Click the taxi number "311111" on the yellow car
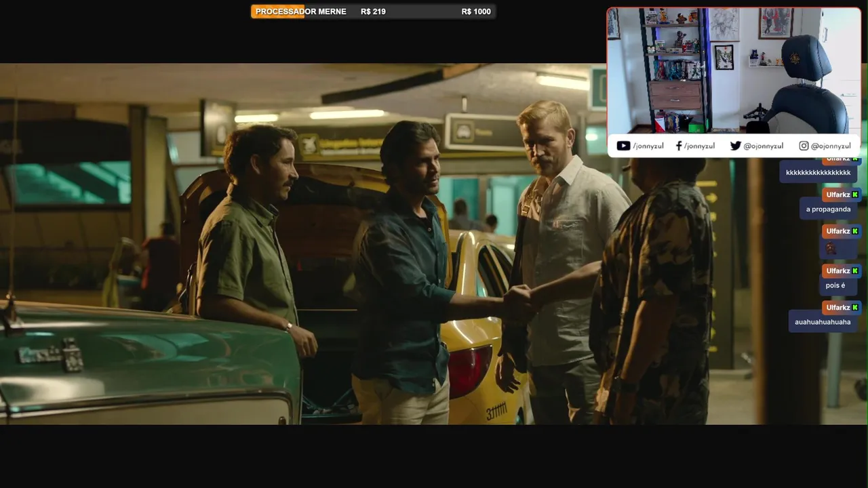868x488 pixels. click(496, 411)
